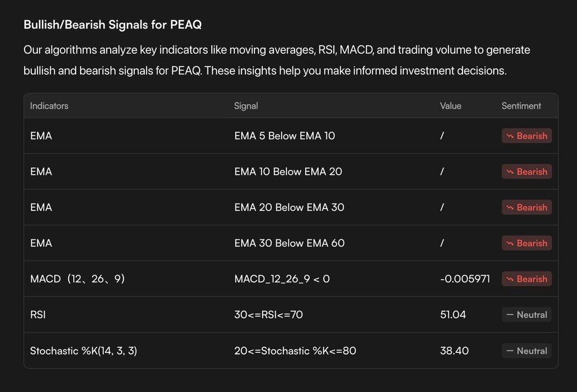Click the Bearish badge for EMA 20 row
The image size is (577, 392).
pyautogui.click(x=526, y=207)
